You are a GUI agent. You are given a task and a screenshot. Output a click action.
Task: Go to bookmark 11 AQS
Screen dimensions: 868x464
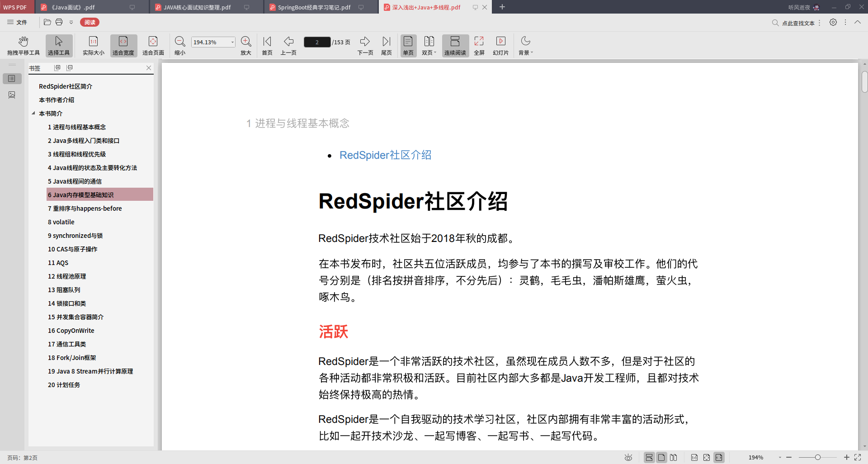tap(58, 263)
